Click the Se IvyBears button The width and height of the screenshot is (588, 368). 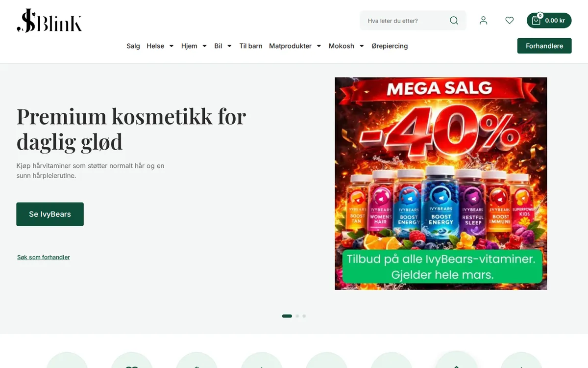point(50,214)
